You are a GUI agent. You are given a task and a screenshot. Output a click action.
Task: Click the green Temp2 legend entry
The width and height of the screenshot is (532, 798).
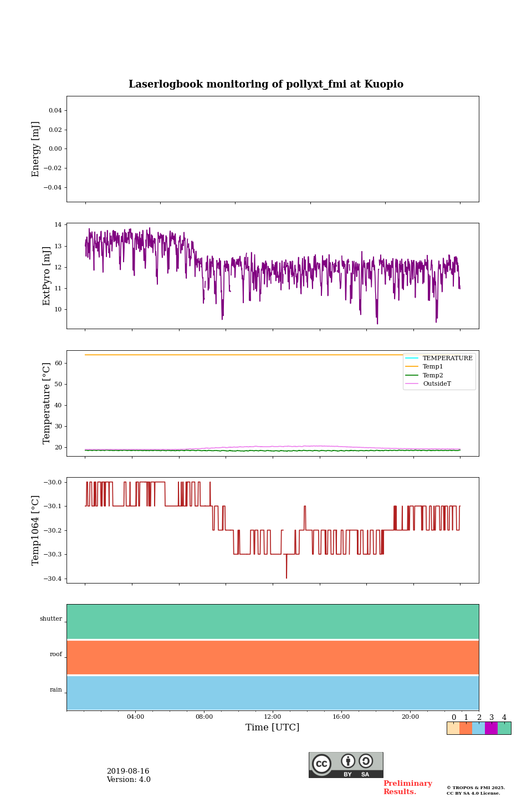coord(433,375)
